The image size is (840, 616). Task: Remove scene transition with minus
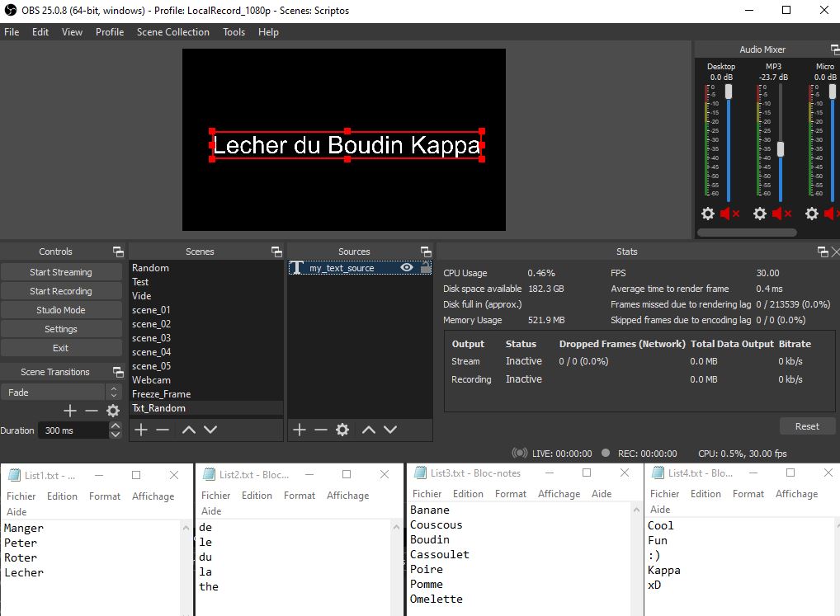(92, 411)
